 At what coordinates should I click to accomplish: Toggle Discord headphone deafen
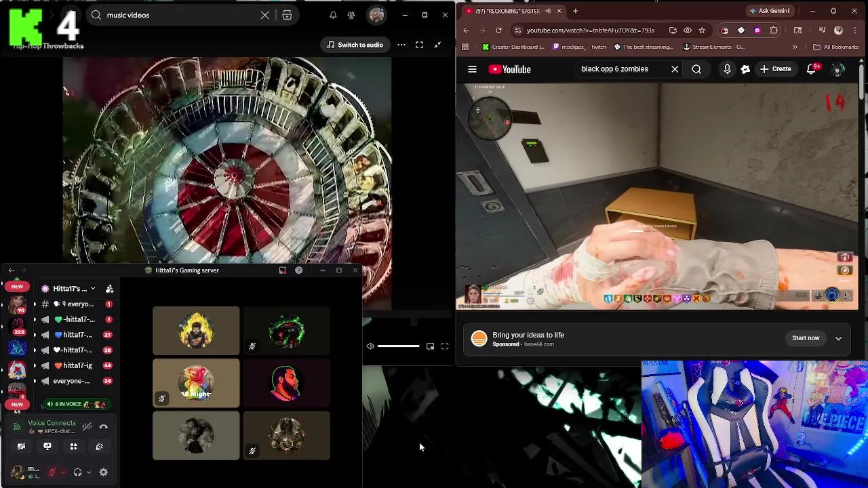tap(77, 472)
